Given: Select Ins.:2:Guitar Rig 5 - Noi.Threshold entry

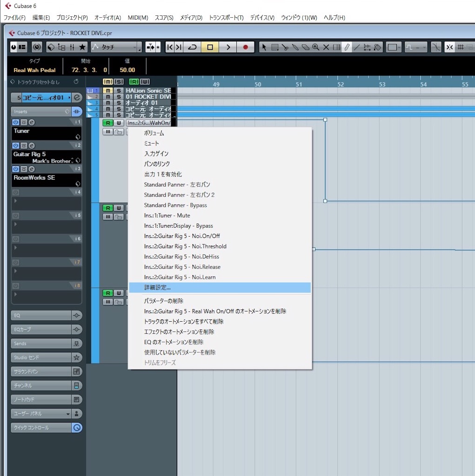Looking at the screenshot, I should pyautogui.click(x=220, y=246).
